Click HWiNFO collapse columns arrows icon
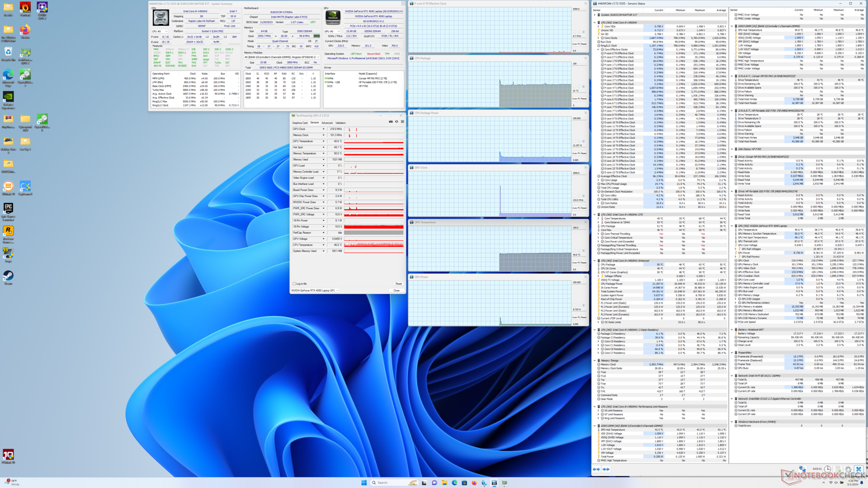The image size is (868, 488). [x=606, y=469]
